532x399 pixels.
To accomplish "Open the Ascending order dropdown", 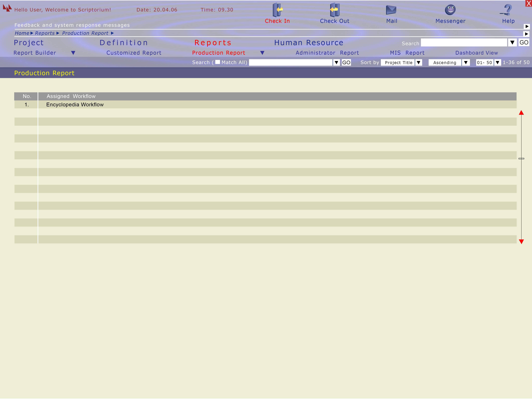I will coord(466,63).
